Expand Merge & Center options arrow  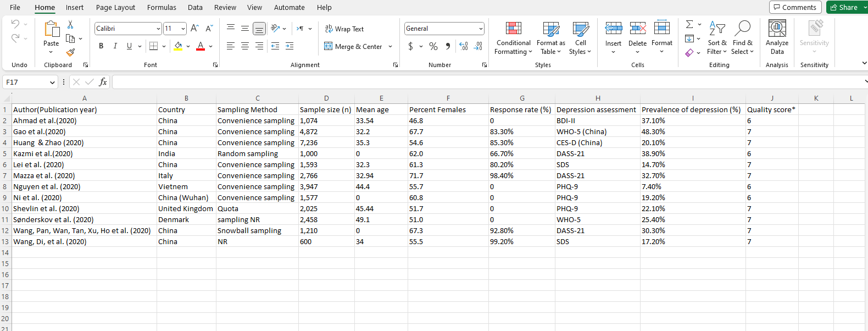pyautogui.click(x=390, y=46)
